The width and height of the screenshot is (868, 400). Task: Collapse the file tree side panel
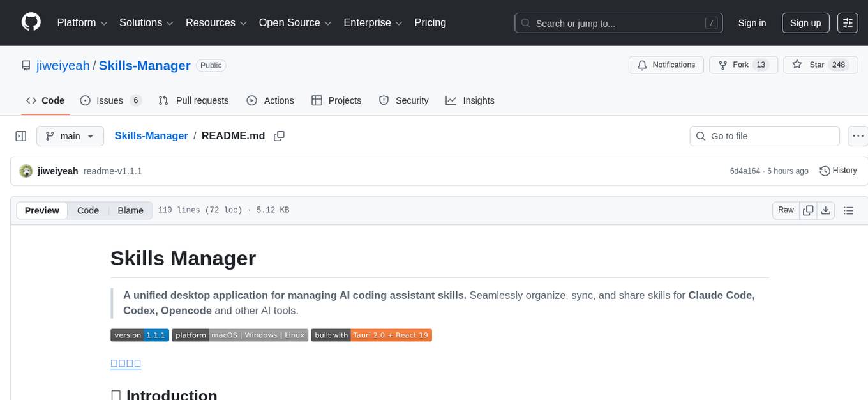click(21, 136)
